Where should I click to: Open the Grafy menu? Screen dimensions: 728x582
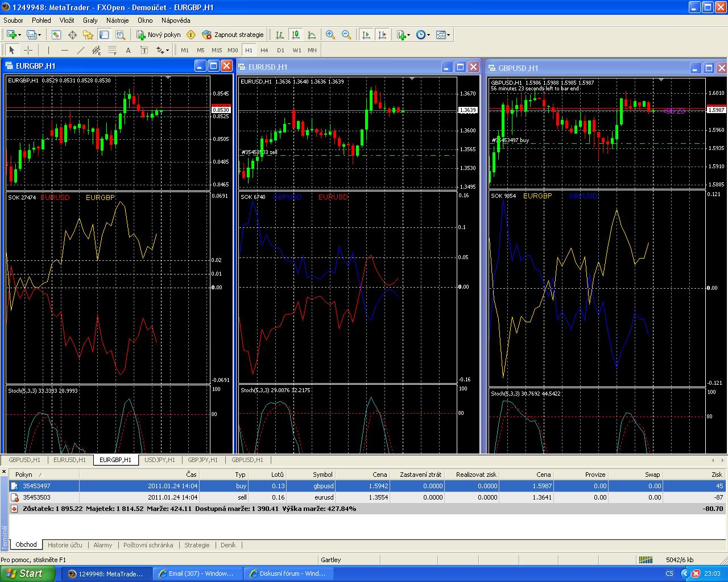[90, 20]
